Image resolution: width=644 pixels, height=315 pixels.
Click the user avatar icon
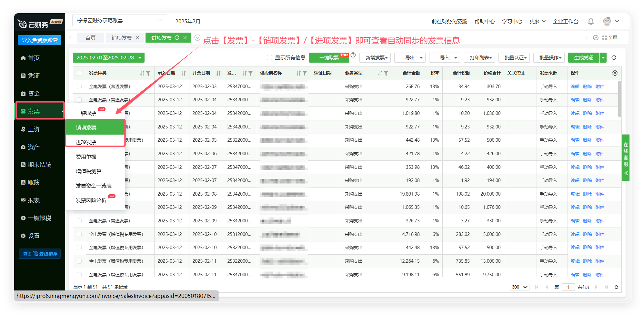tap(607, 21)
